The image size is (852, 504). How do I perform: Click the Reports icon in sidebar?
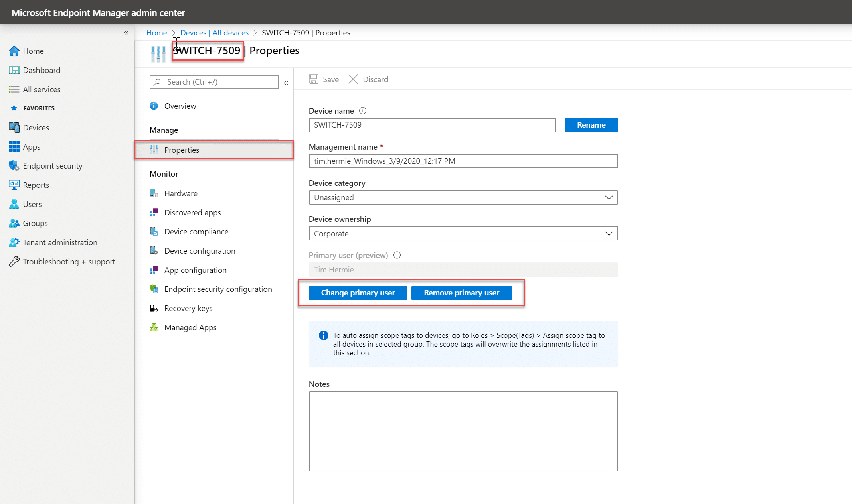[x=14, y=185]
